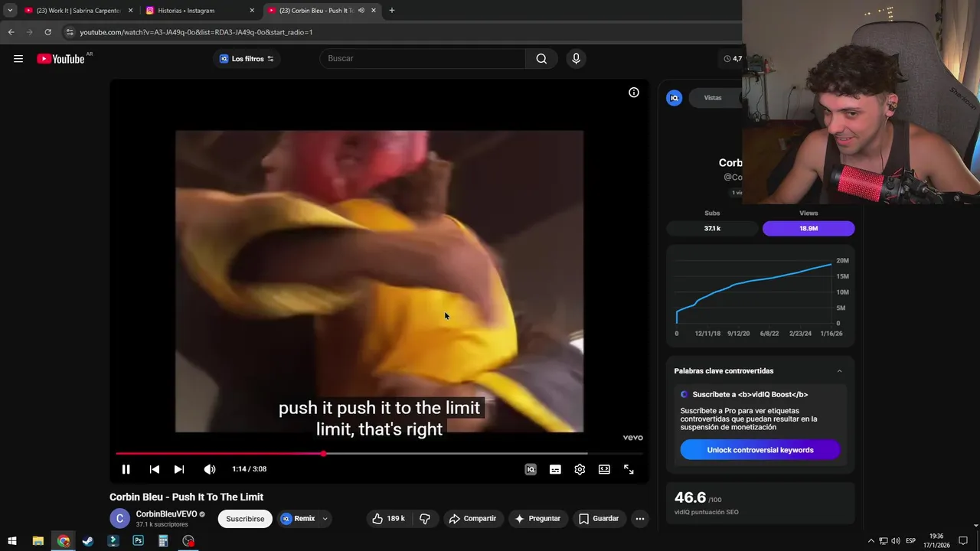Expand the dropdown arrow next to Remix
The height and width of the screenshot is (551, 980).
[x=325, y=519]
